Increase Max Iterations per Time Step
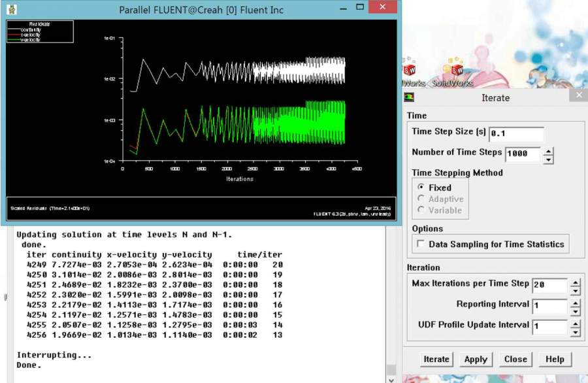This screenshot has height=383, width=588. (x=575, y=282)
